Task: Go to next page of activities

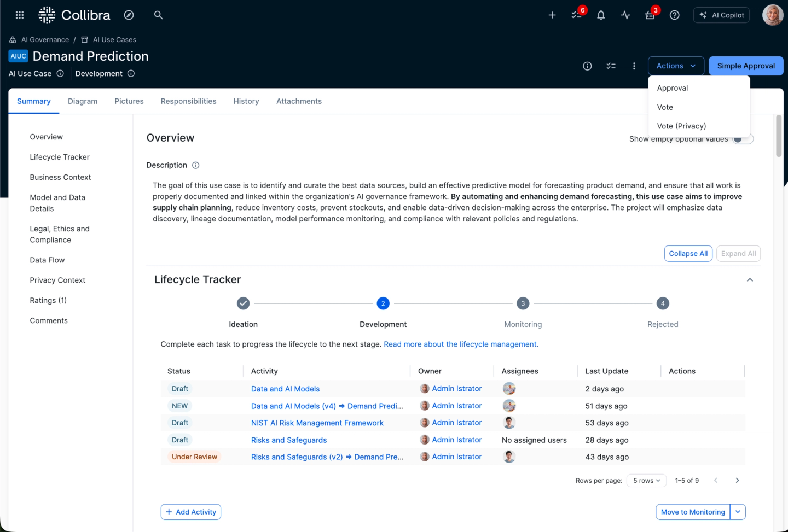Action: coord(737,480)
